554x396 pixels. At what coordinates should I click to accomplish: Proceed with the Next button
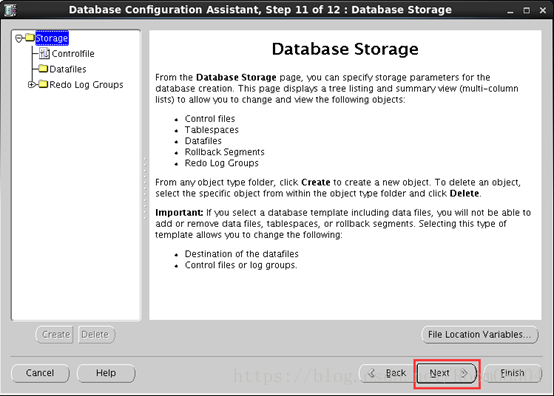tap(447, 373)
